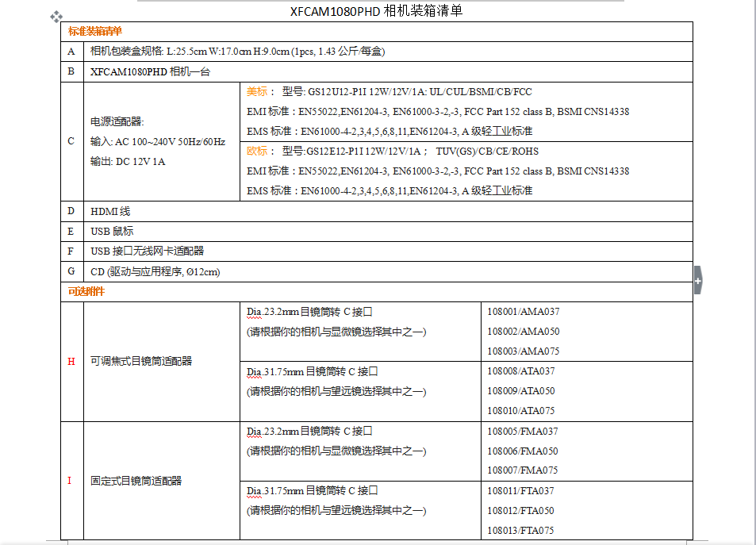Click part number 108003/AMA075
Screen dimensions: 756x545
click(523, 351)
